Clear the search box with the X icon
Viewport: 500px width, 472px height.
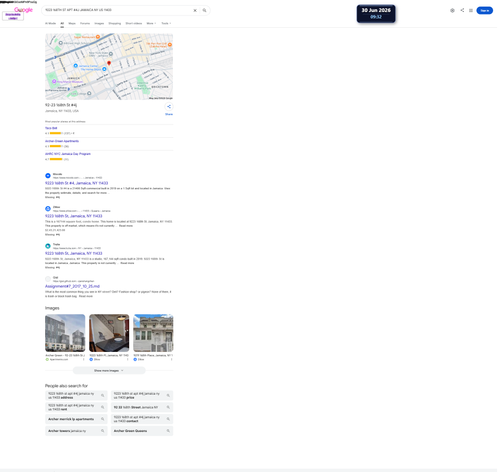pyautogui.click(x=196, y=10)
